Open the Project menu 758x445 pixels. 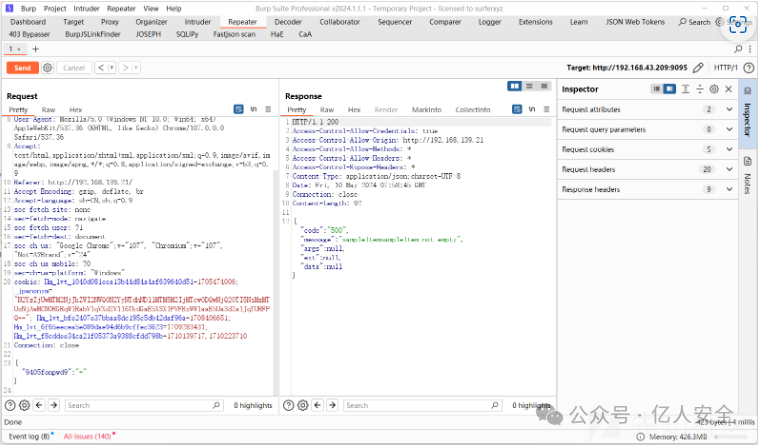click(x=55, y=8)
